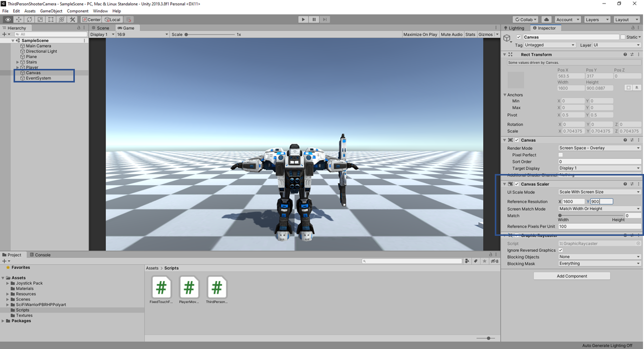The width and height of the screenshot is (644, 349).
Task: Toggle Stats overlay in Game view
Action: [x=470, y=35]
